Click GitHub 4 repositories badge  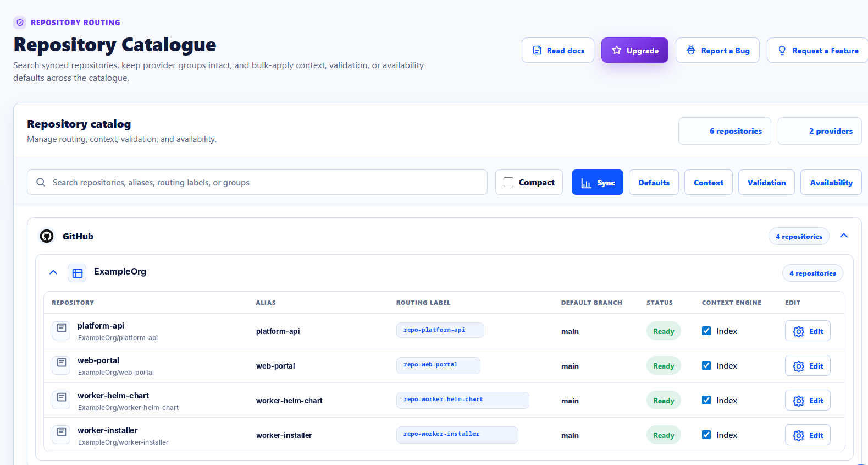(x=799, y=236)
